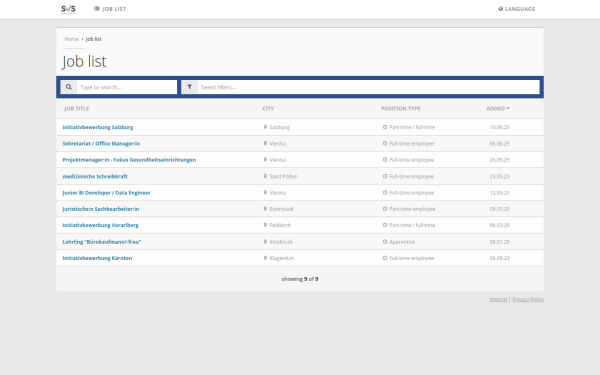Open Initiativbewerbung Kärnten job
The height and width of the screenshot is (375, 600).
pyautogui.click(x=97, y=258)
